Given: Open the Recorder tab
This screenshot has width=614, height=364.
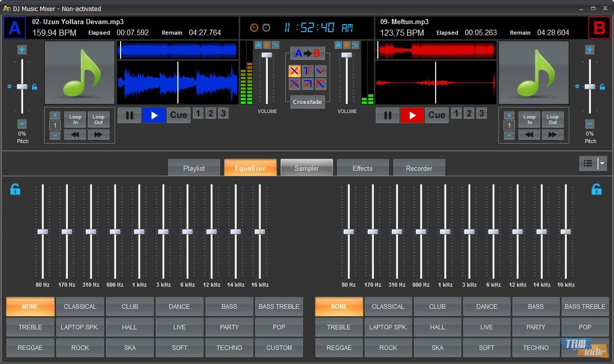Looking at the screenshot, I should point(419,168).
